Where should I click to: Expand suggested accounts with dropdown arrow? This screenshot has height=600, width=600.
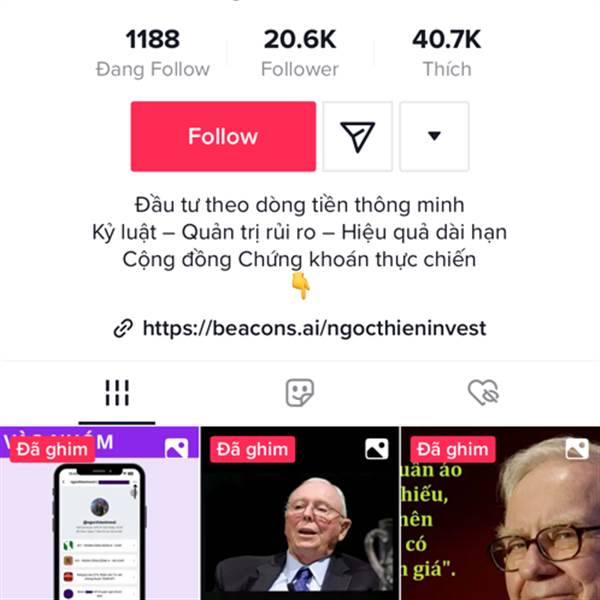point(434,137)
